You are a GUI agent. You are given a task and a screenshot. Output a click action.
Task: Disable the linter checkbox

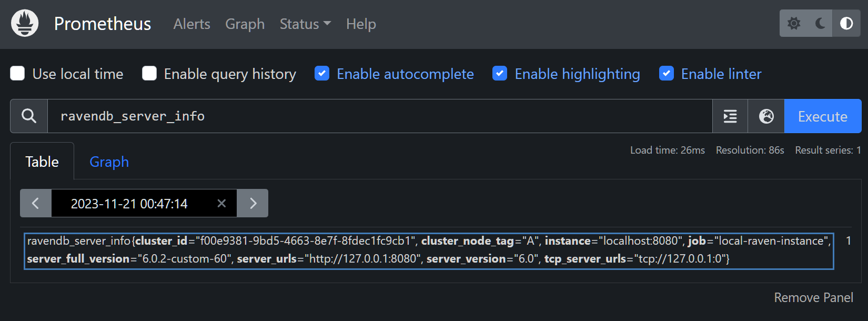(x=667, y=74)
